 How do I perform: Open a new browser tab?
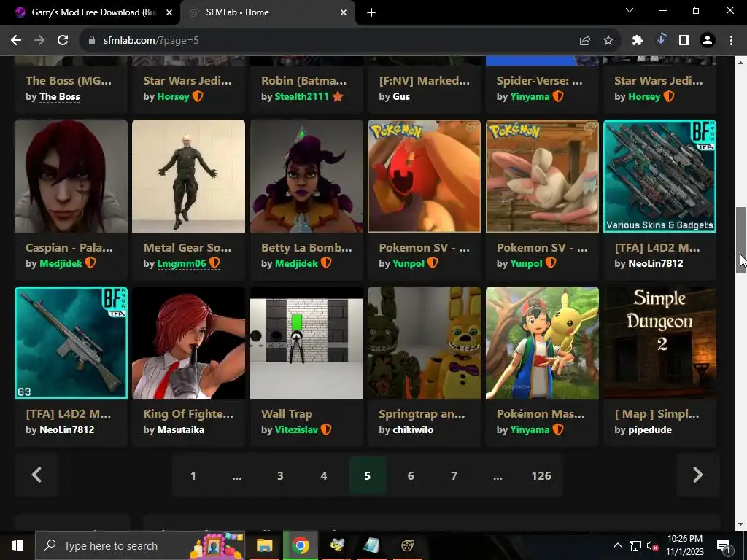pos(371,12)
